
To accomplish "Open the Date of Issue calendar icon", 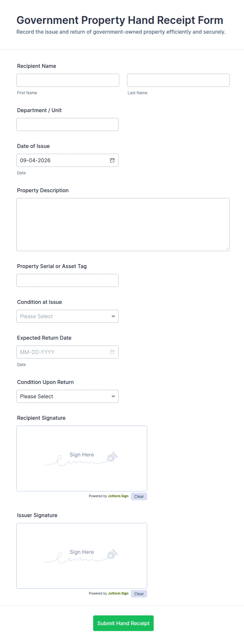I will pyautogui.click(x=112, y=160).
